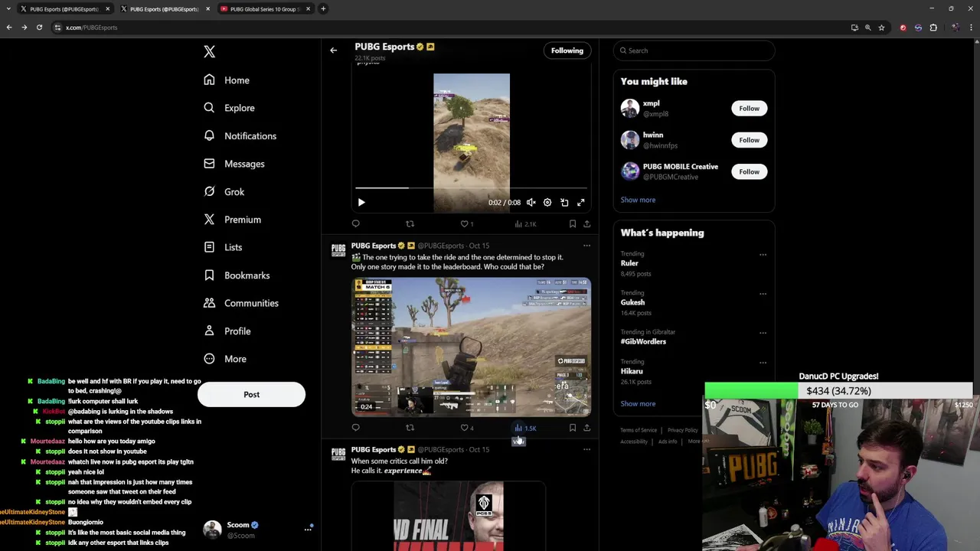This screenshot has width=980, height=551.
Task: Open top video playback settings gear
Action: click(x=547, y=203)
